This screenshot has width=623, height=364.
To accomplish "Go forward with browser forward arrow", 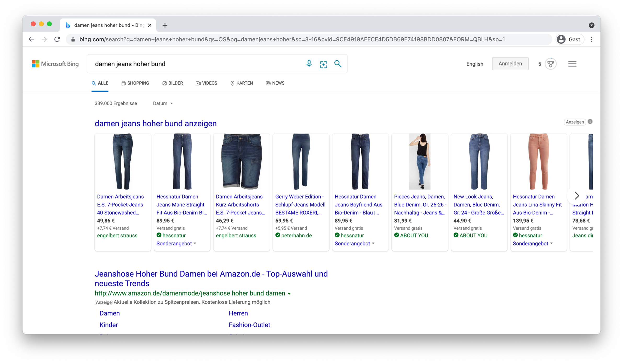I will [44, 39].
